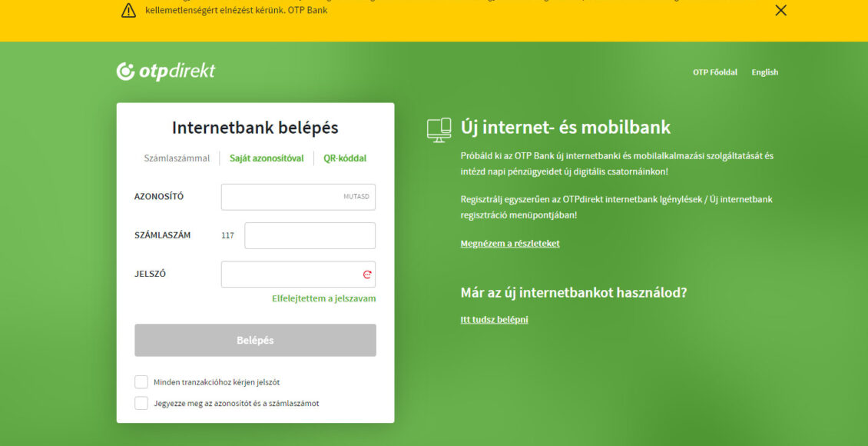The height and width of the screenshot is (446, 868).
Task: Click the Belépés login button
Action: click(x=255, y=340)
